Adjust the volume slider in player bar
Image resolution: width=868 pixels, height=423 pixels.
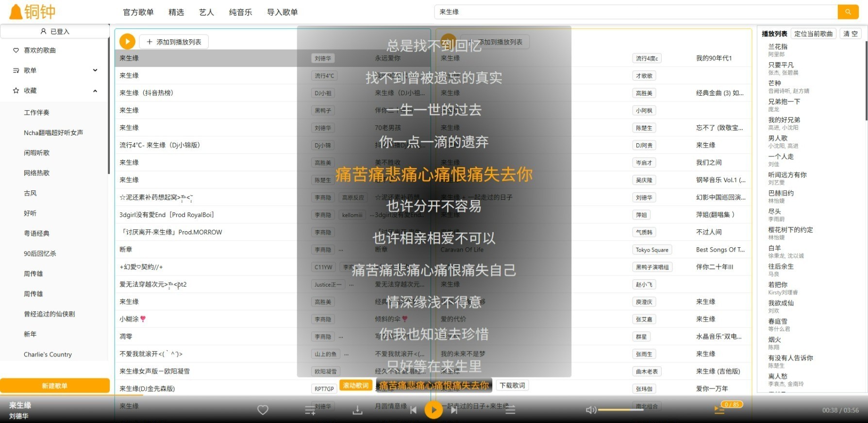coord(620,410)
